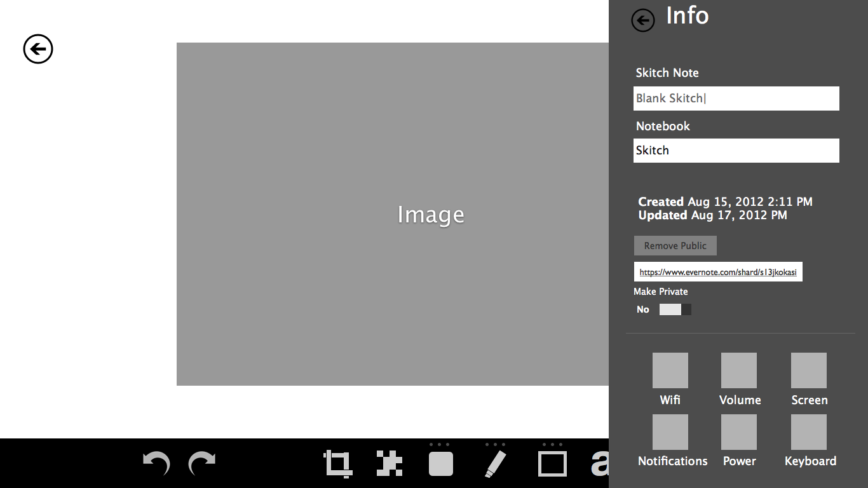
Task: Expand options dots above the Marker tool
Action: point(495,445)
